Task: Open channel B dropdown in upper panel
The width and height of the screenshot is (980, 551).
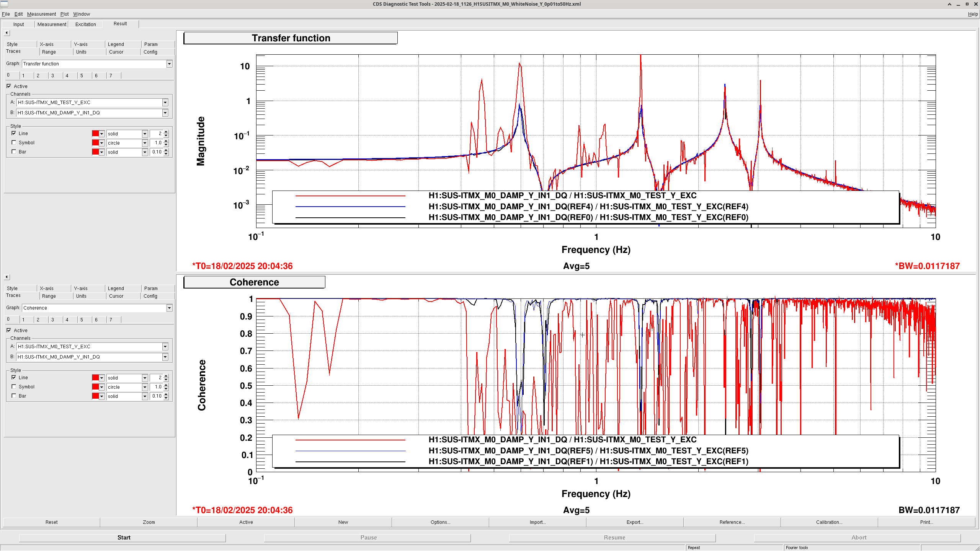Action: [165, 113]
